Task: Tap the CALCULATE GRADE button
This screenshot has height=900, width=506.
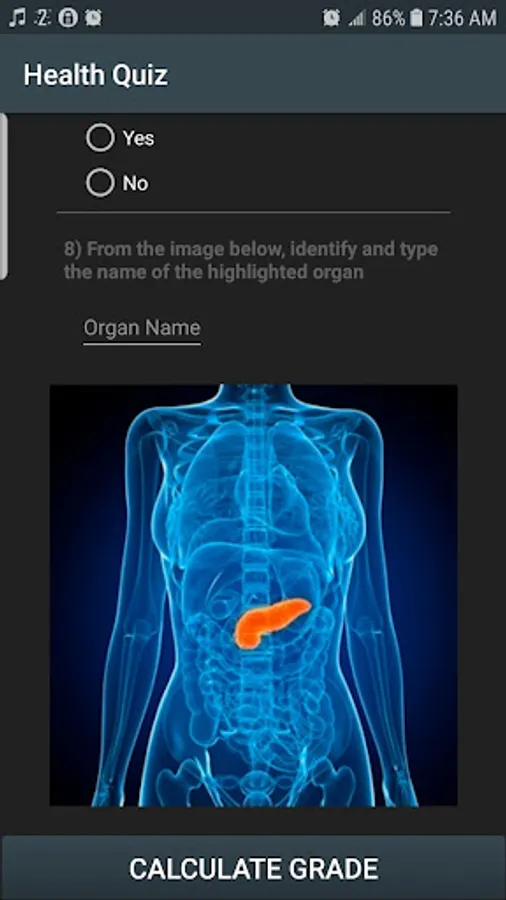Action: pos(253,868)
